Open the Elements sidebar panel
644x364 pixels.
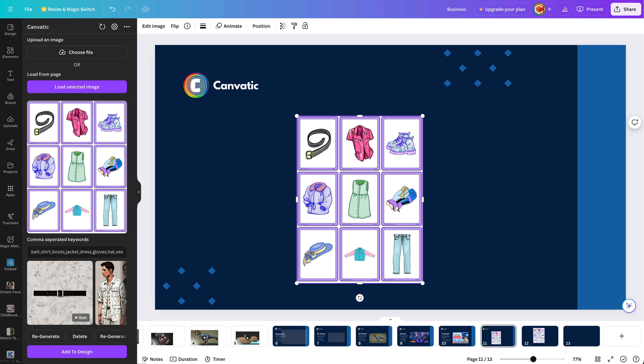point(10,52)
